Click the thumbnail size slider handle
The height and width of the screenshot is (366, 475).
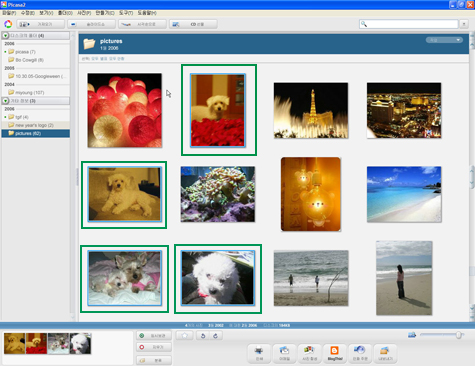459,335
